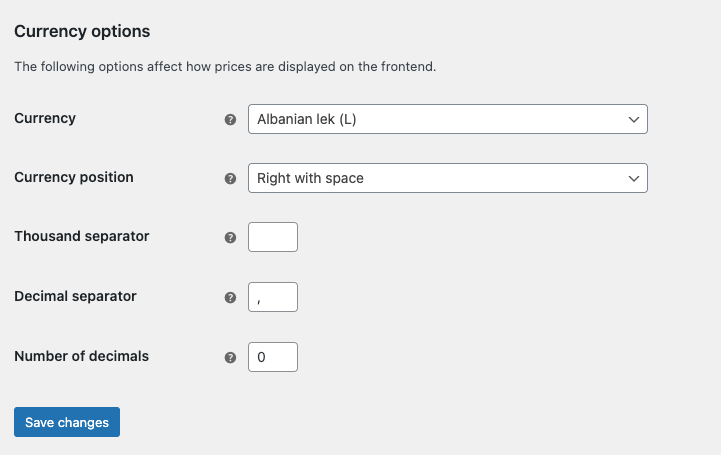Click the Decimal separator label
Image resolution: width=721 pixels, height=455 pixels.
[75, 296]
